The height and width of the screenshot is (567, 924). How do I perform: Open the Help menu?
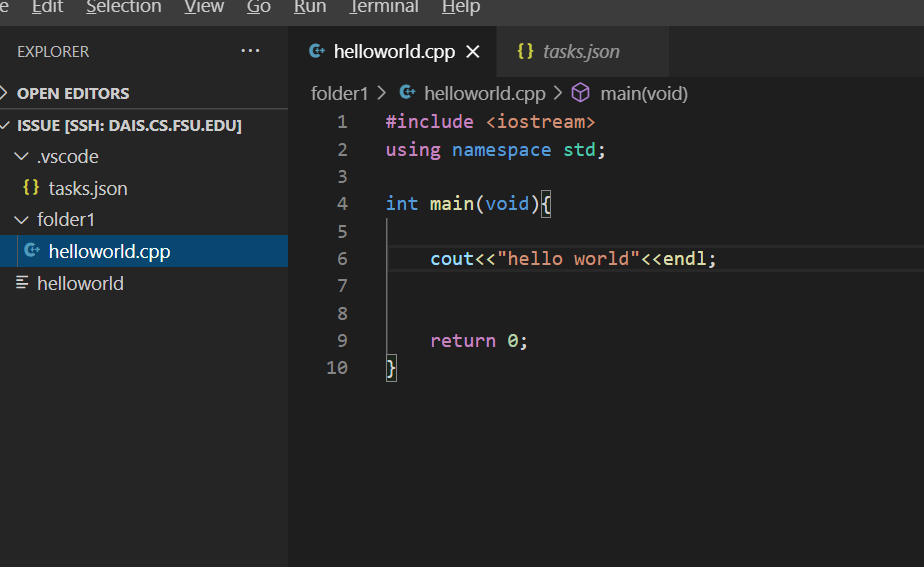461,7
